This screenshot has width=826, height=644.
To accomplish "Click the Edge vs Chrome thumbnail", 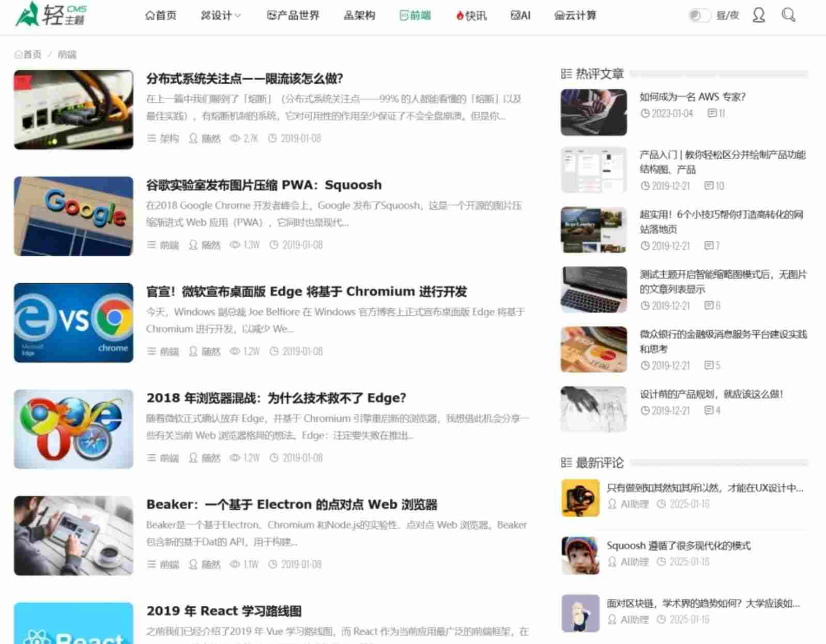I will pyautogui.click(x=73, y=323).
